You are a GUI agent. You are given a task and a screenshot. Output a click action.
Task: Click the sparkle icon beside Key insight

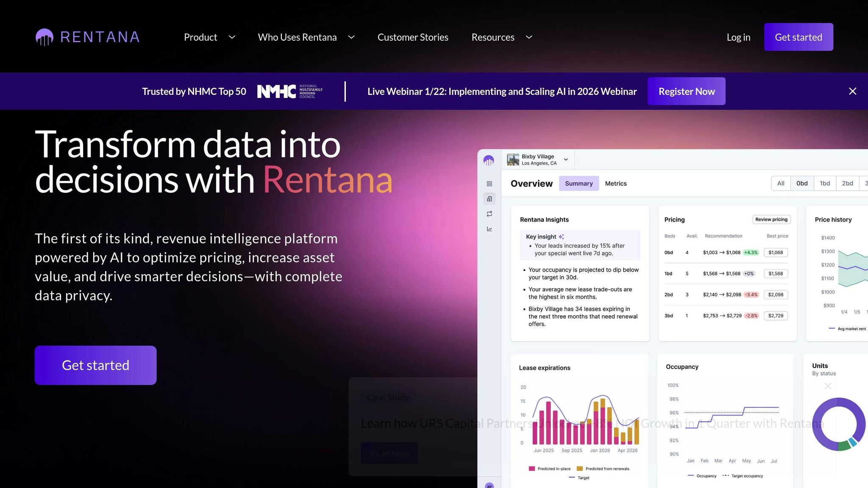pos(561,237)
